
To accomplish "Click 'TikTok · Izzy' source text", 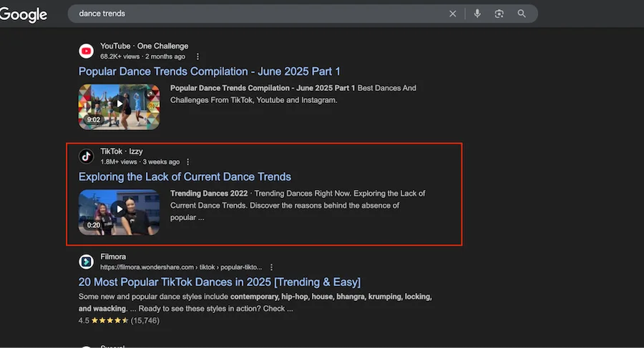I will (122, 151).
